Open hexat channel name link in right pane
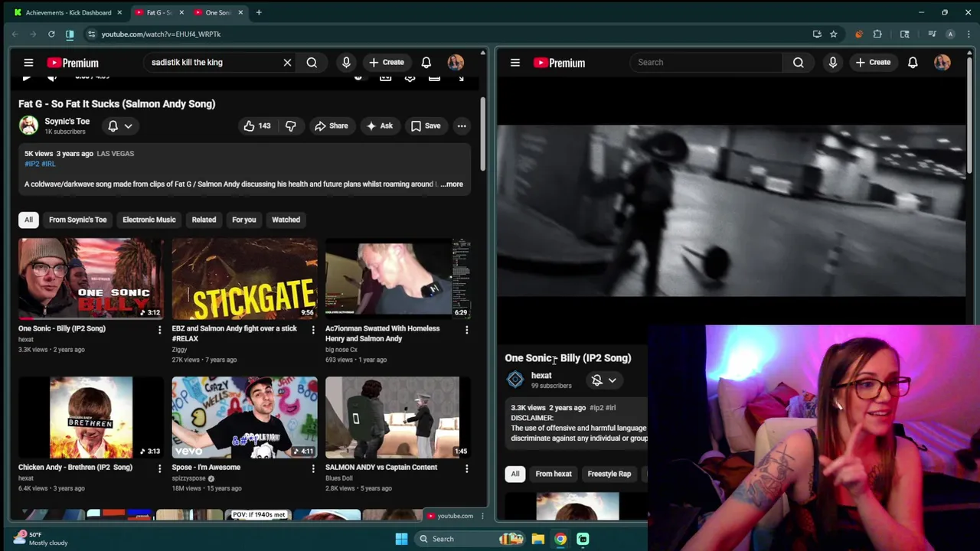980x551 pixels. point(541,375)
